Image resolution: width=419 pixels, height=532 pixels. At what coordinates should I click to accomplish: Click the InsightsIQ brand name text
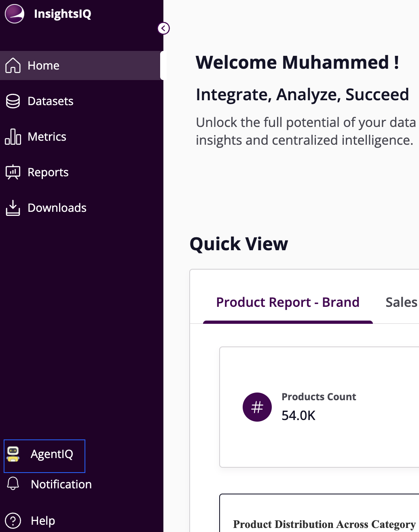[x=63, y=14]
